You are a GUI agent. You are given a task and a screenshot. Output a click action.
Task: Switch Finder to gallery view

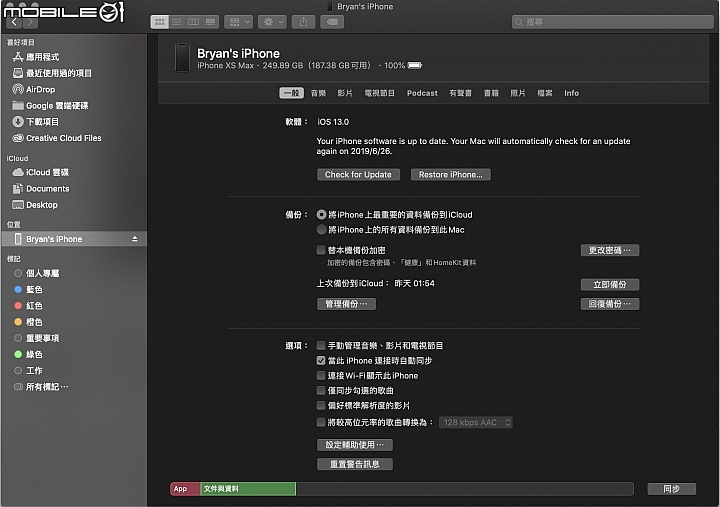click(x=211, y=22)
